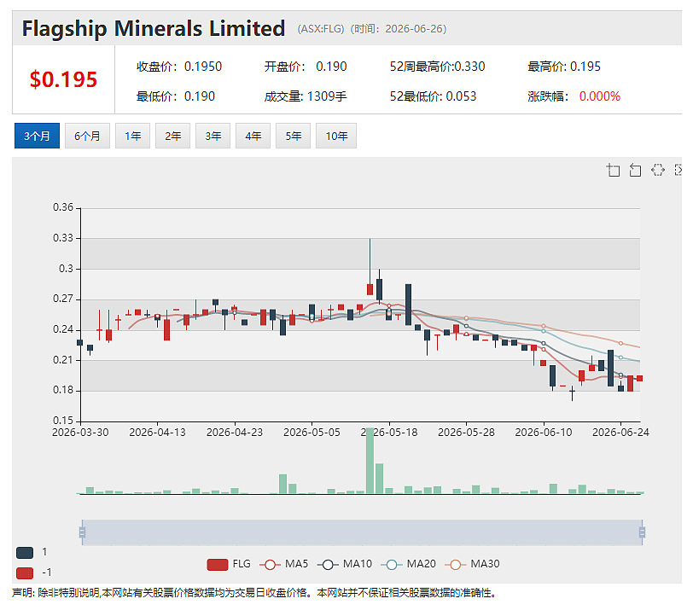
Task: Click the 声明 disclaimer text below chart
Action: tap(253, 593)
